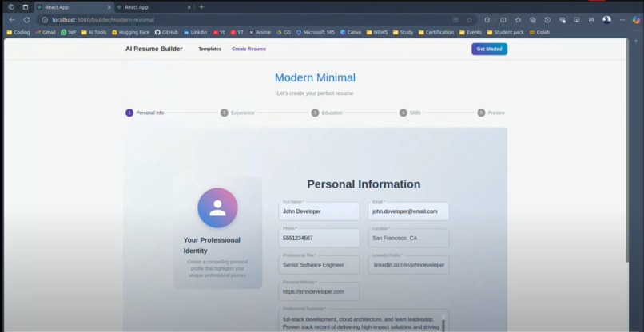Click the LinkedIn Profile input field
This screenshot has height=332, width=644.
click(x=408, y=265)
